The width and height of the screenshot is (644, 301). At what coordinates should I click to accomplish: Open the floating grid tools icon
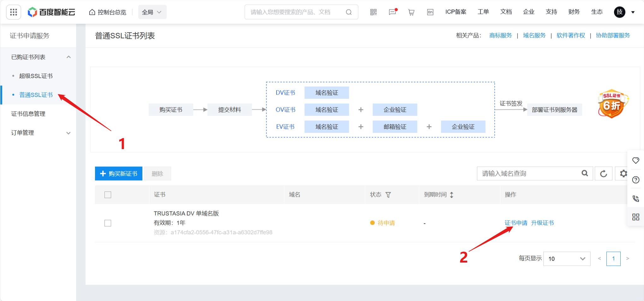pyautogui.click(x=636, y=217)
